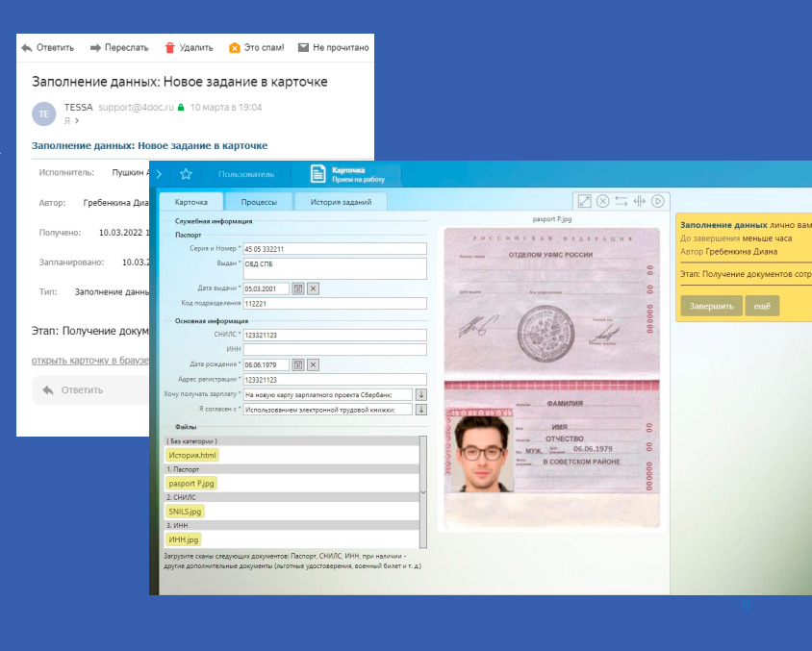The height and width of the screenshot is (651, 812).
Task: Click the trash icon Удалить
Action: pos(170,47)
